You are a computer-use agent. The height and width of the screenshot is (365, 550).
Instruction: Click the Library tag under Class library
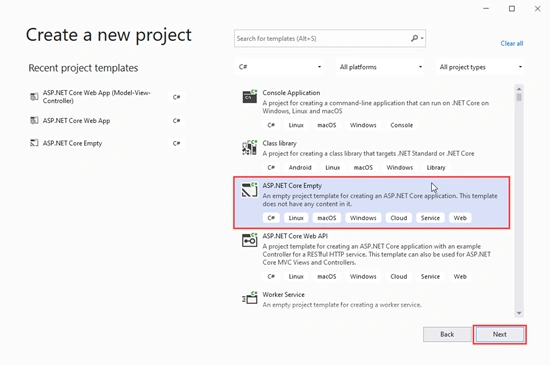(436, 168)
